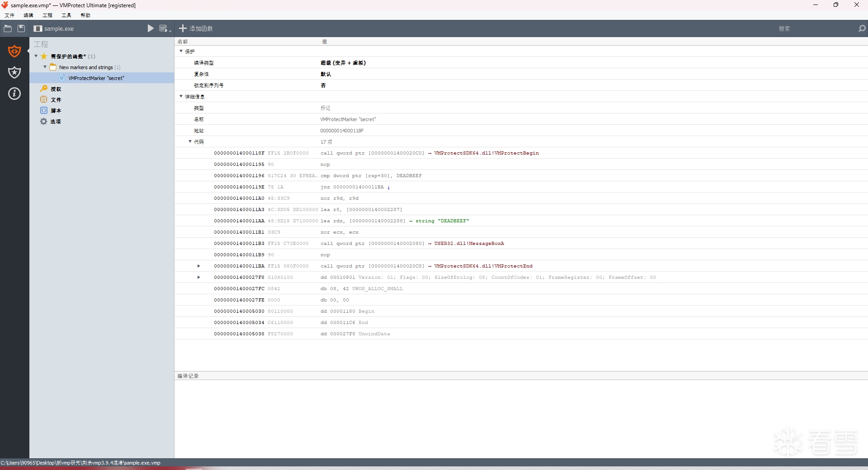Click the 添加函数 button
The height and width of the screenshot is (470, 868).
click(196, 28)
